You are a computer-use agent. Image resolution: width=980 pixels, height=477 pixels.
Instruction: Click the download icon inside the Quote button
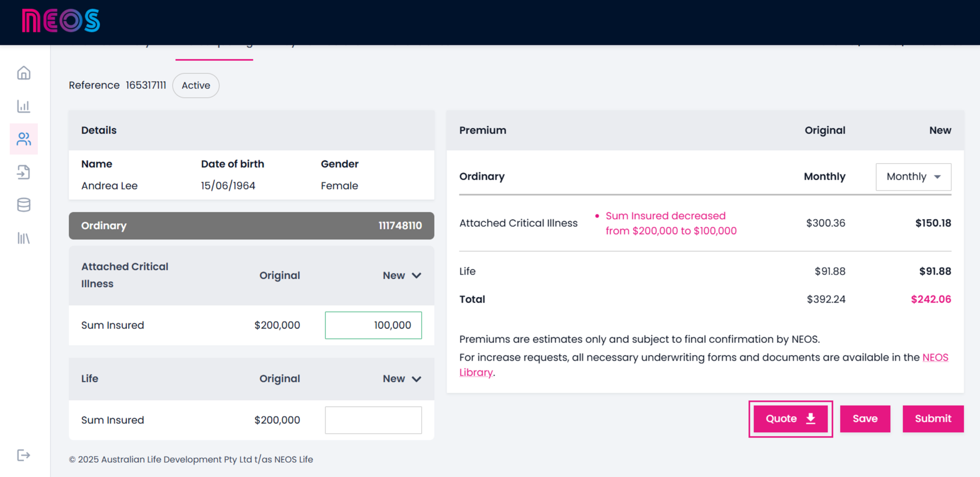(811, 418)
